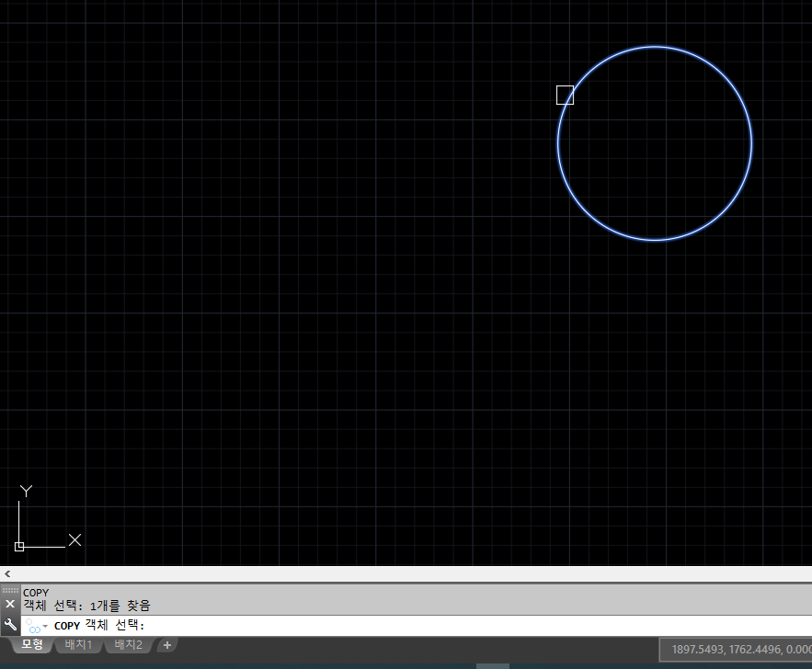
Task: Expand recent commands dropdown arrow
Action: (46, 626)
